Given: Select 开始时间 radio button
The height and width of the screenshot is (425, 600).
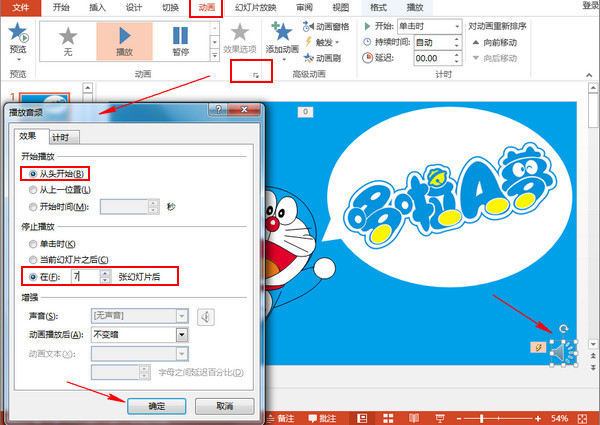Looking at the screenshot, I should (33, 207).
